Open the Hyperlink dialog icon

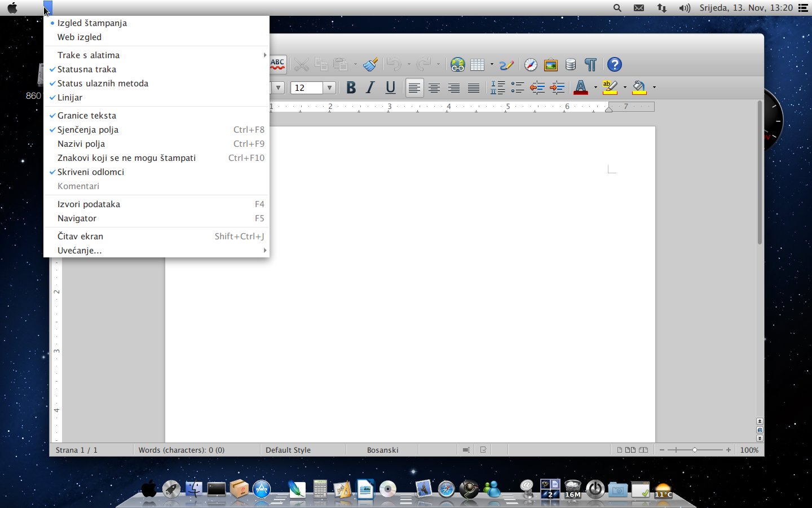coord(457,65)
